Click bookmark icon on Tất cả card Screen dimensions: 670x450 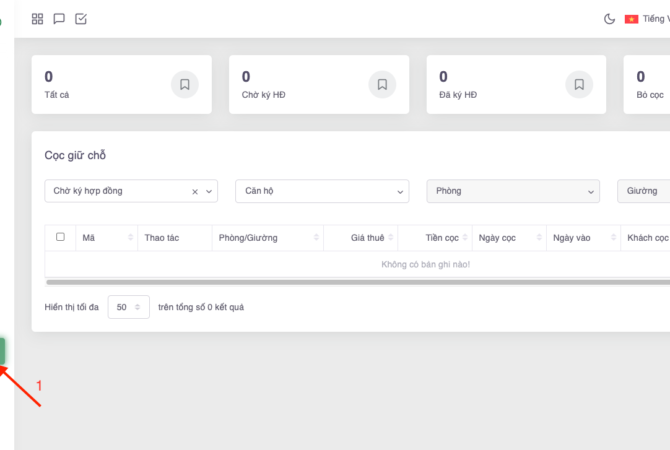(185, 85)
